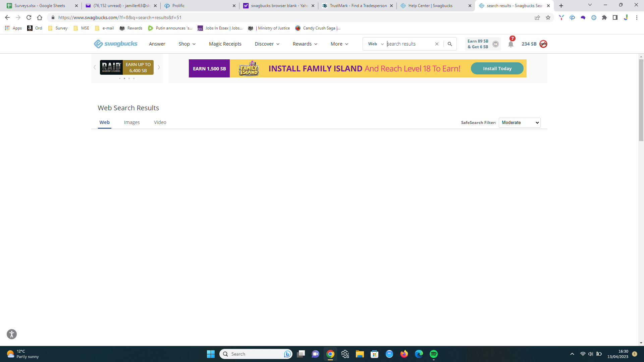Expand the Rewards menu
644x362 pixels.
click(x=305, y=44)
